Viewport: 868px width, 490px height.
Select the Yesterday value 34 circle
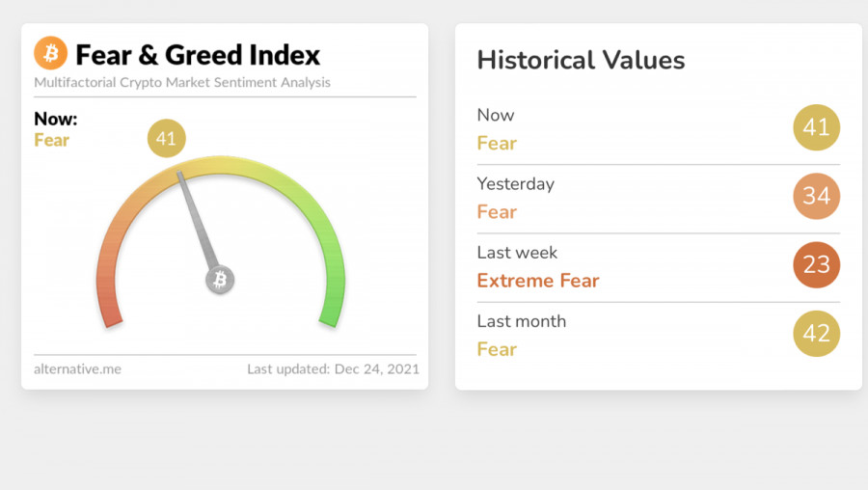[x=817, y=196]
